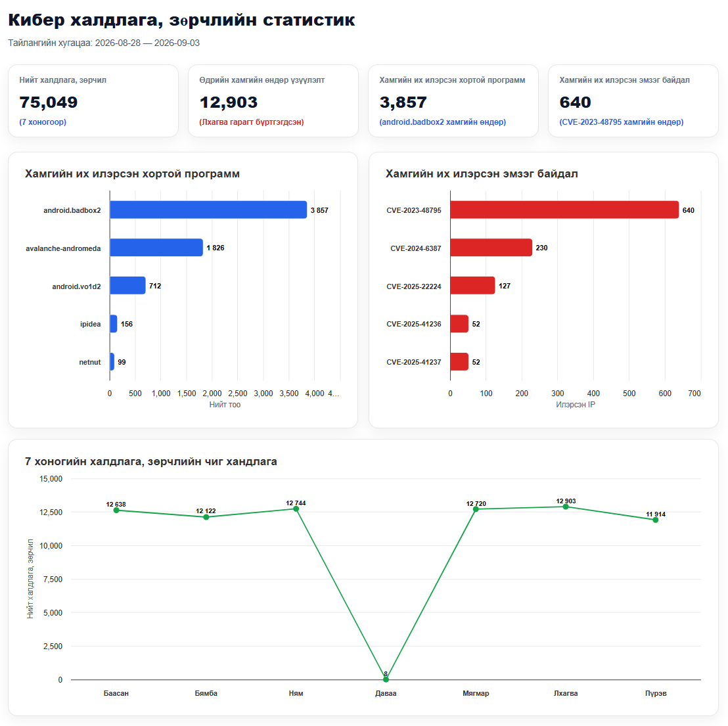
Task: Select the CVE-2025-41236 bar
Action: 460,324
